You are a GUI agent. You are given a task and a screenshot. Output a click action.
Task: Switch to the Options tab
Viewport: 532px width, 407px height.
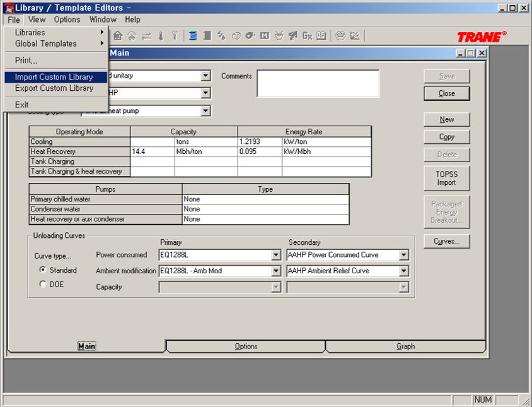(246, 346)
